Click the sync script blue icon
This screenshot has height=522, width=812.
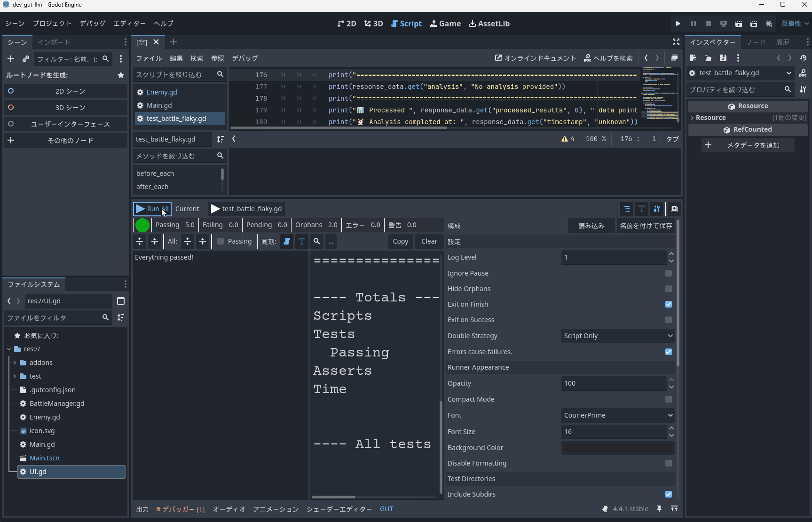click(x=287, y=241)
